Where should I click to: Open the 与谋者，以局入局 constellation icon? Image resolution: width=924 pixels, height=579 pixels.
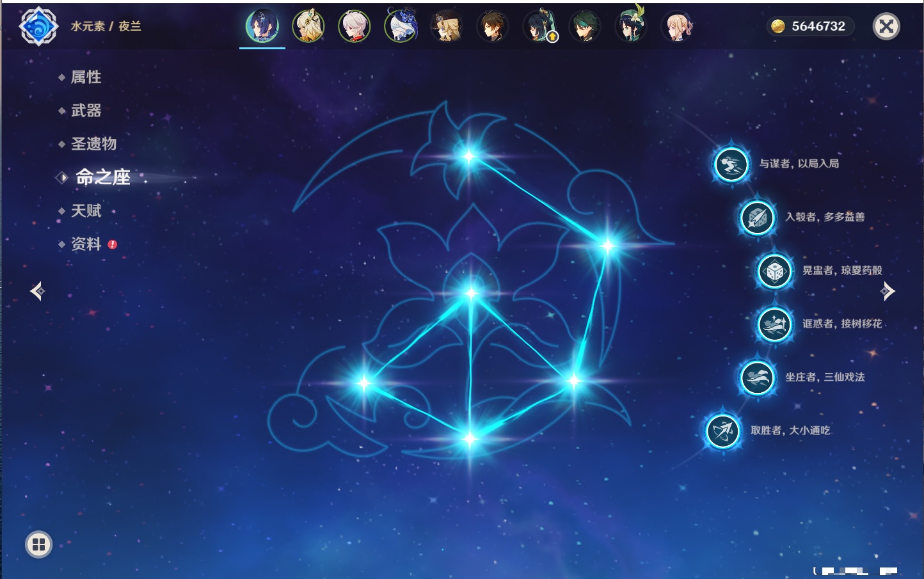coord(731,164)
